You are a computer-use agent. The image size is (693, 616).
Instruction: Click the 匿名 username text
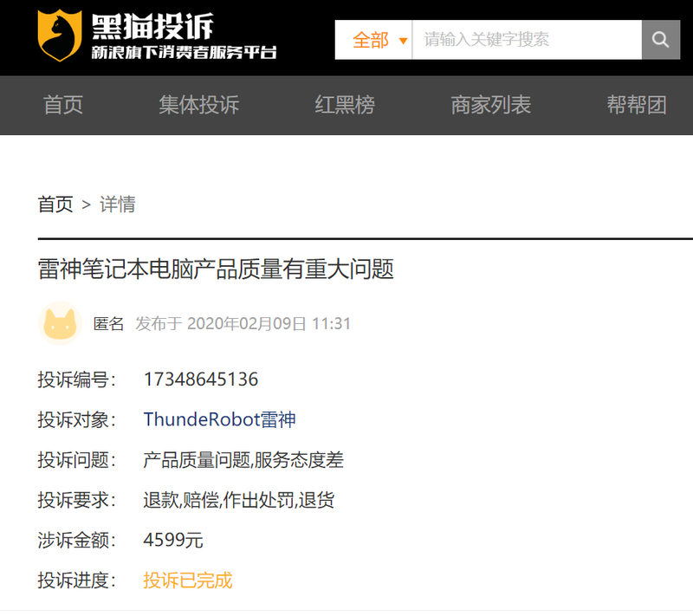click(x=109, y=323)
